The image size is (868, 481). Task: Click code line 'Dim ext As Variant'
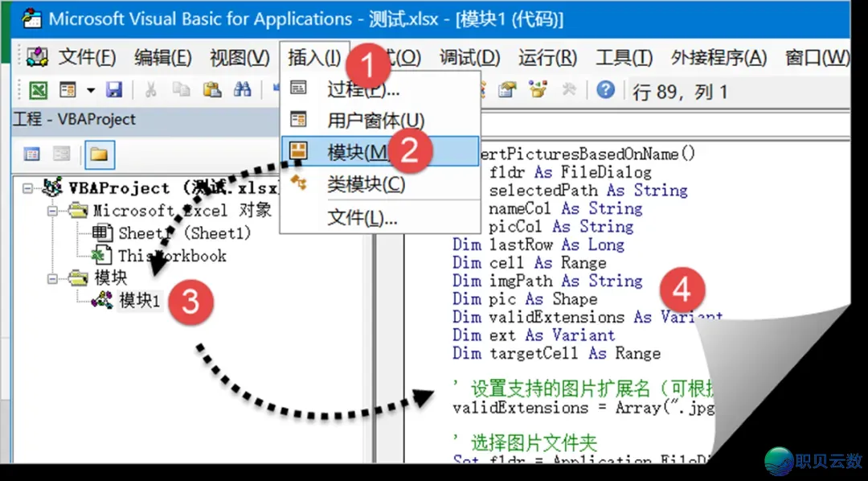coord(534,335)
